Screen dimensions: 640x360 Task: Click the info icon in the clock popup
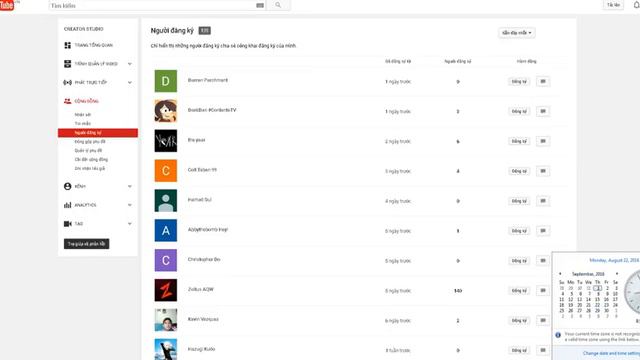[558, 335]
